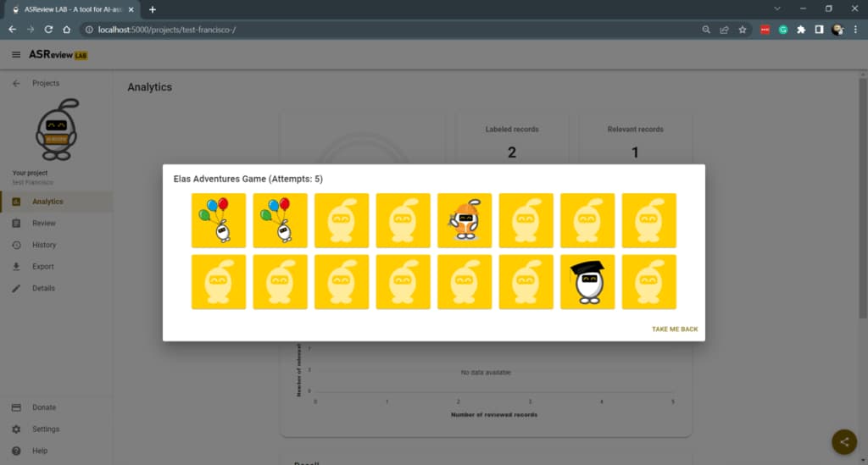The width and height of the screenshot is (868, 465).
Task: Select the orange Elas card in top row
Action: tap(465, 220)
